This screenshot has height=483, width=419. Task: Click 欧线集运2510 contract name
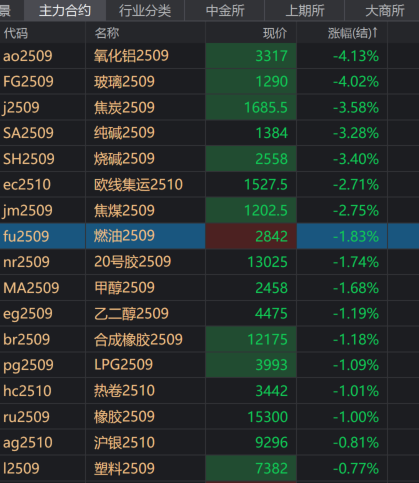pyautogui.click(x=138, y=185)
